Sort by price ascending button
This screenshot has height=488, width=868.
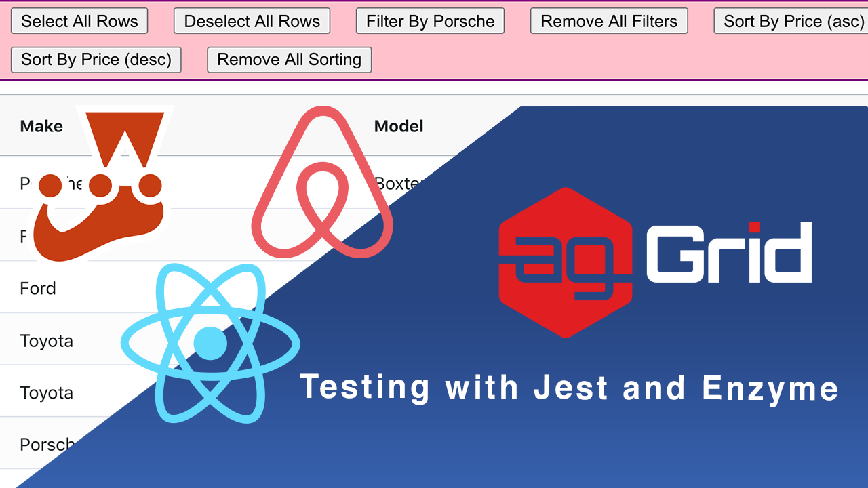[791, 21]
